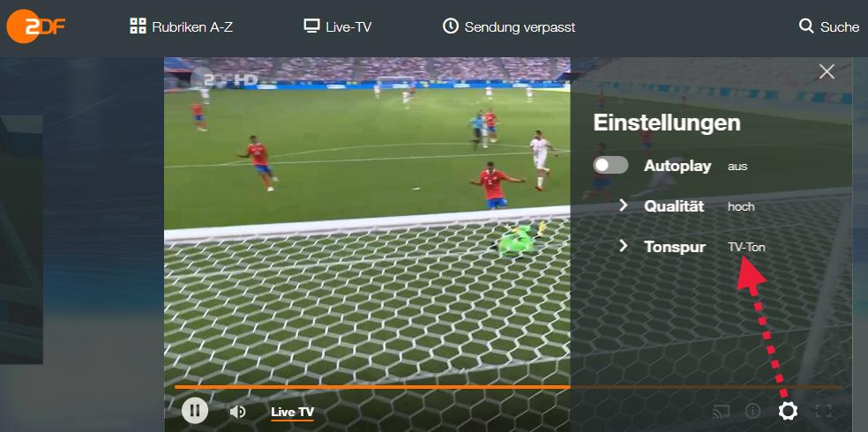This screenshot has width=868, height=432.
Task: Click the orange video progress bar
Action: [372, 387]
